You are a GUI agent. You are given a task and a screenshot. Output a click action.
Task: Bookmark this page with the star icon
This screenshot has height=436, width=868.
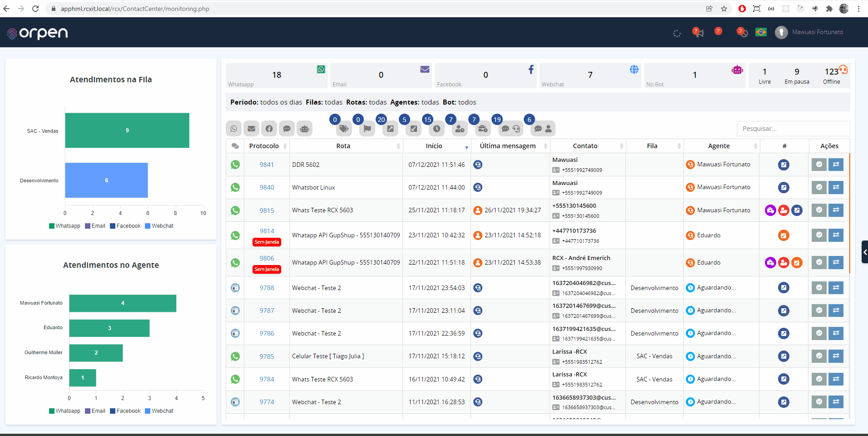724,9
